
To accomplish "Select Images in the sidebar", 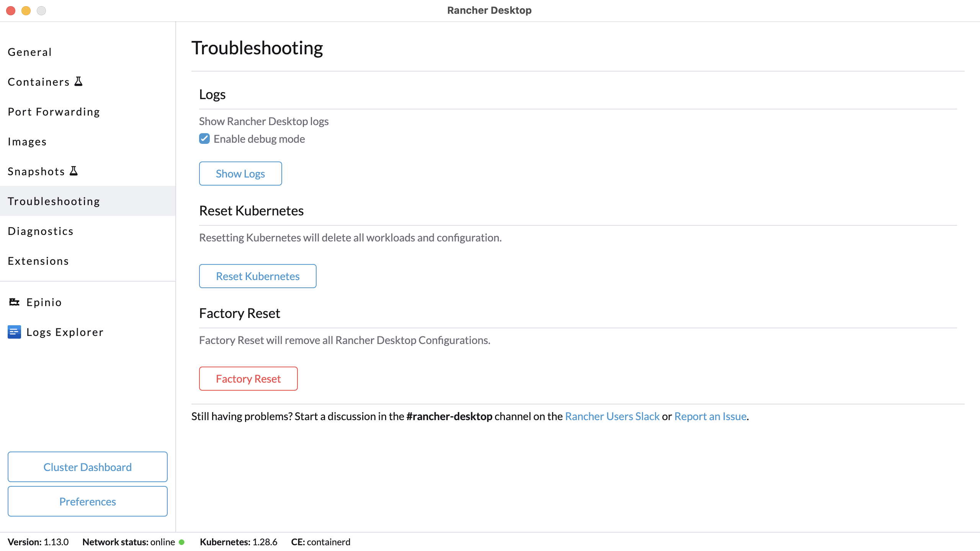I will pyautogui.click(x=88, y=142).
